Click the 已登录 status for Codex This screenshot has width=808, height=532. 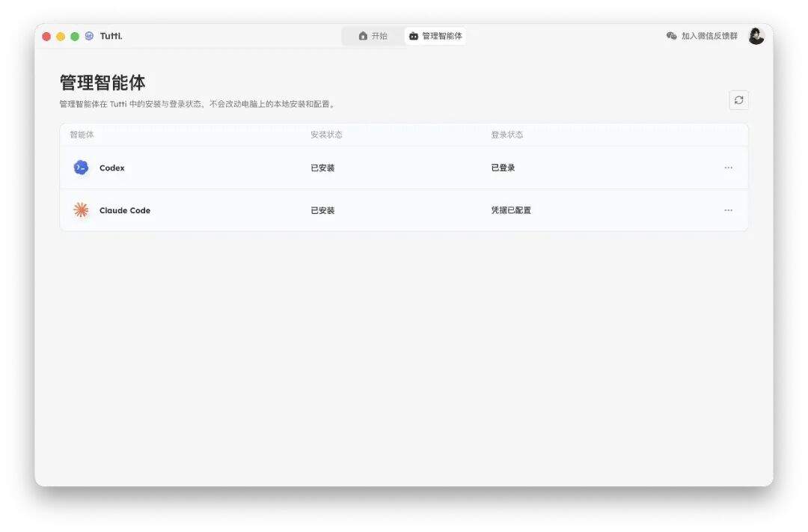pyautogui.click(x=503, y=168)
